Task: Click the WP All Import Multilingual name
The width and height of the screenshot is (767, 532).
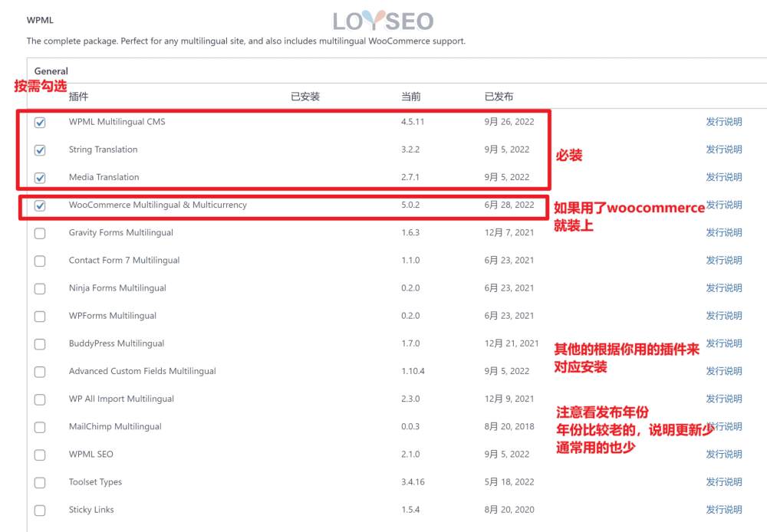Action: [121, 399]
